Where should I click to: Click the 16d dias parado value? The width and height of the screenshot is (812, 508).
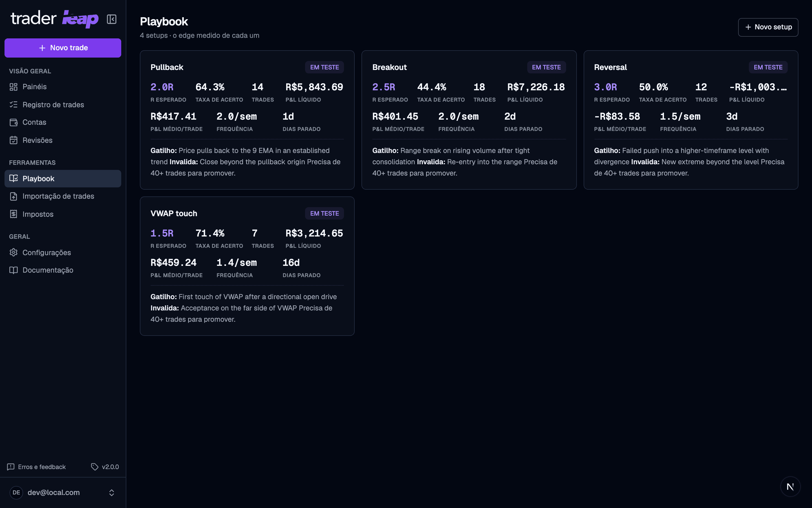291,262
